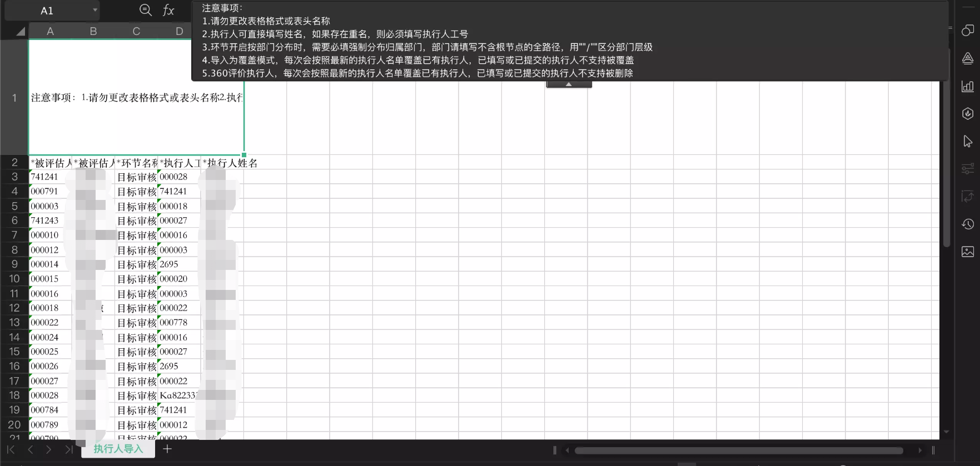Screen dimensions: 980x466
Task: Select cell A16 with value 000026
Action: click(x=51, y=367)
